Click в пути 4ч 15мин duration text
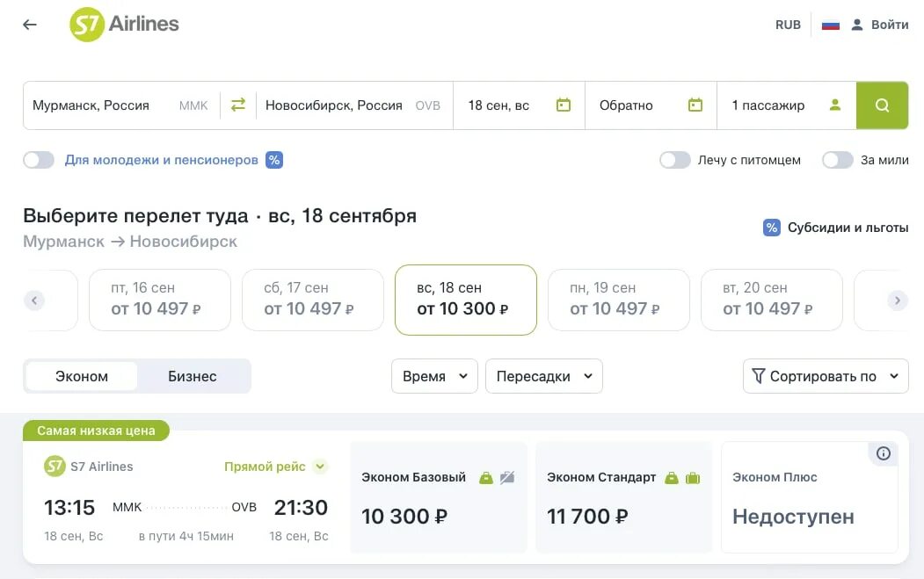Screen dimensions: 924x579 click(186, 536)
